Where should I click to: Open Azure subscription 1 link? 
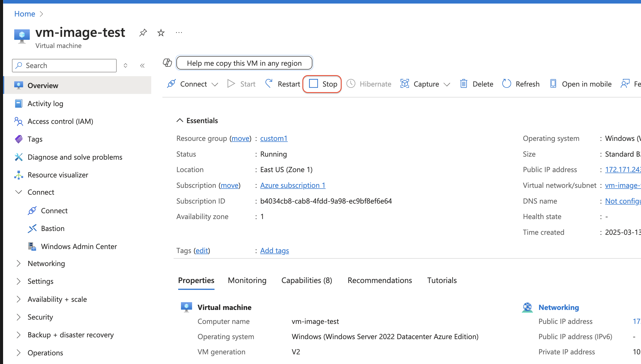pos(293,185)
